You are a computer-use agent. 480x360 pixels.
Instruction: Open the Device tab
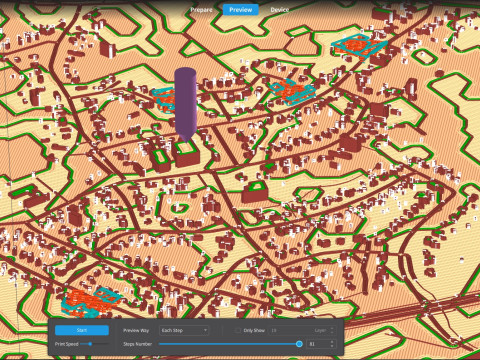279,10
